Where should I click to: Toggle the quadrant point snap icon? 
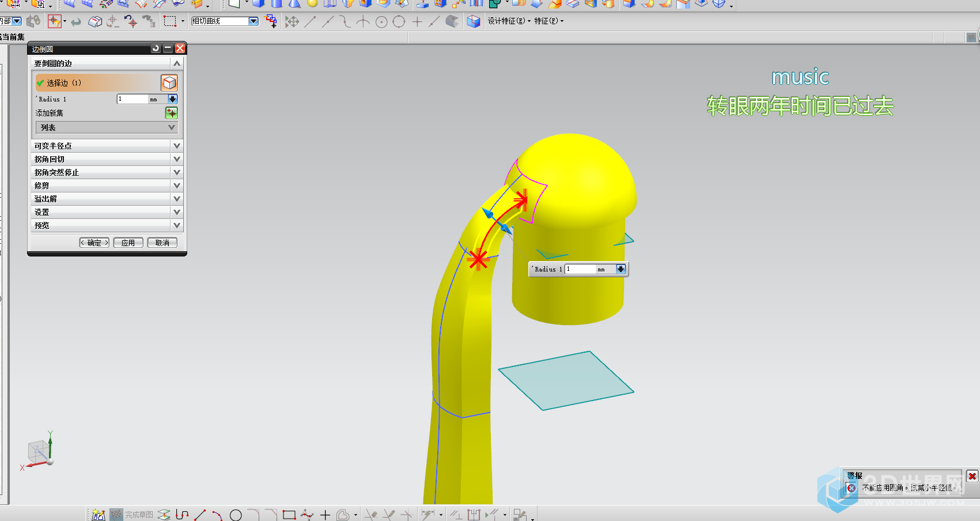399,22
